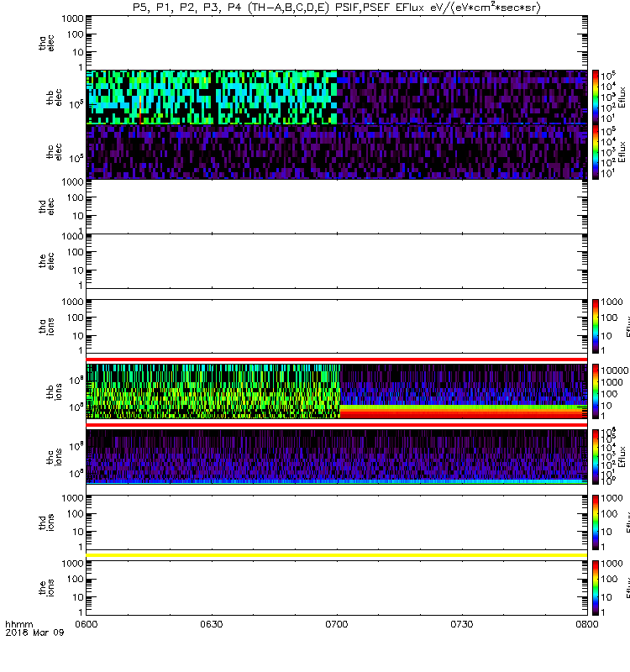Click the plot title starting with P5, P1, P2
The height and width of the screenshot is (672, 630).
[x=337, y=8]
